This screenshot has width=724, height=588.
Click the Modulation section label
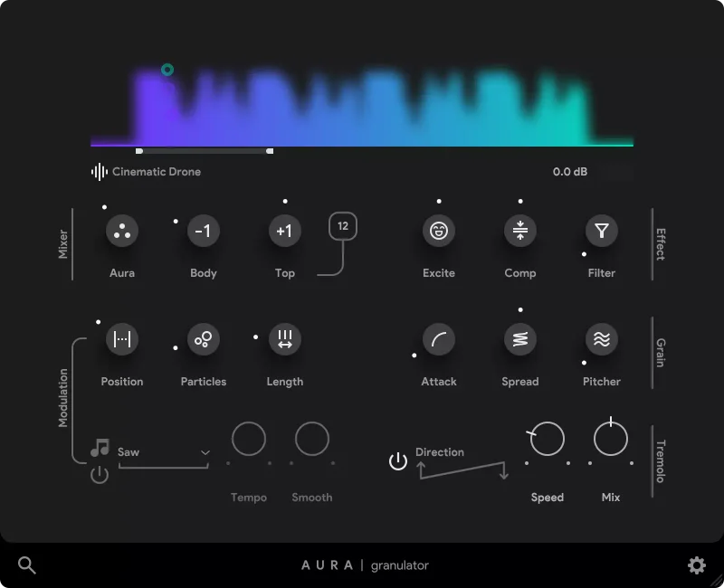click(62, 398)
